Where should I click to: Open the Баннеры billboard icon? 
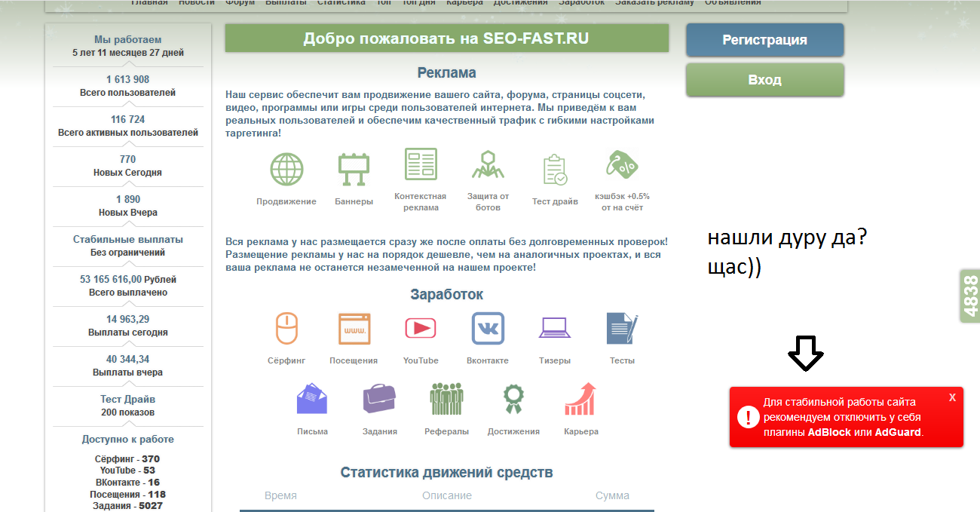tap(354, 170)
